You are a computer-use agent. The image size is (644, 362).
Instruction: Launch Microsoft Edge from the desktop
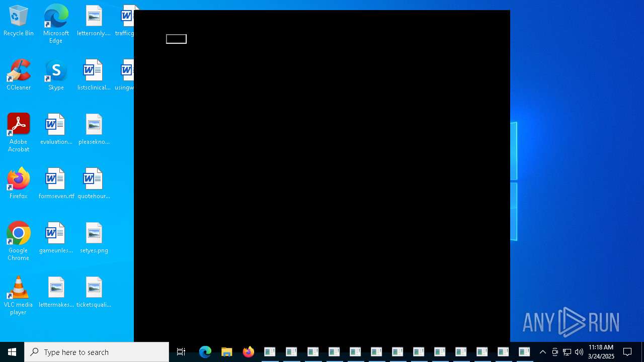click(56, 24)
